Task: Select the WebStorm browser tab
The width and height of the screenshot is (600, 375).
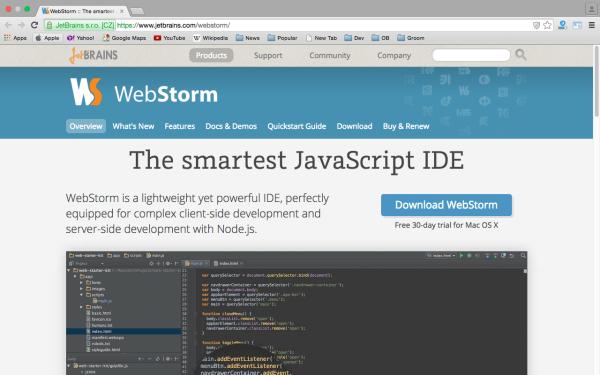Action: [x=82, y=11]
